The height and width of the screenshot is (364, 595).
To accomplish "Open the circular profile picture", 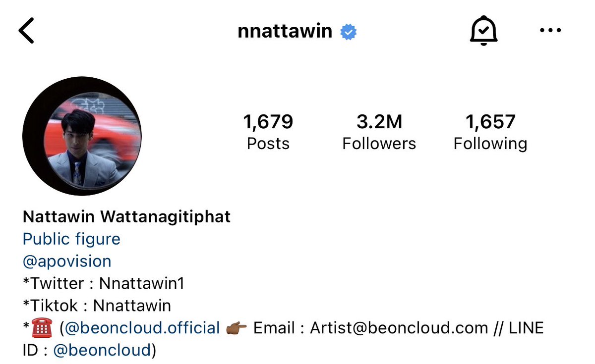I will tap(82, 136).
